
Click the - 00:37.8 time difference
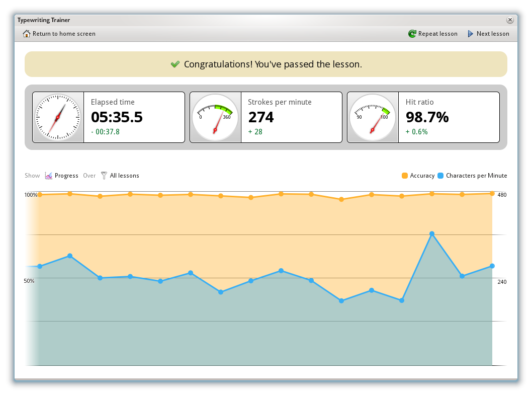105,132
